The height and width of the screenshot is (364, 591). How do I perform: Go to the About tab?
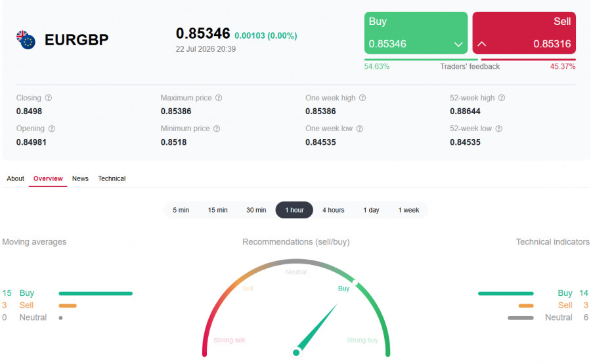point(16,178)
